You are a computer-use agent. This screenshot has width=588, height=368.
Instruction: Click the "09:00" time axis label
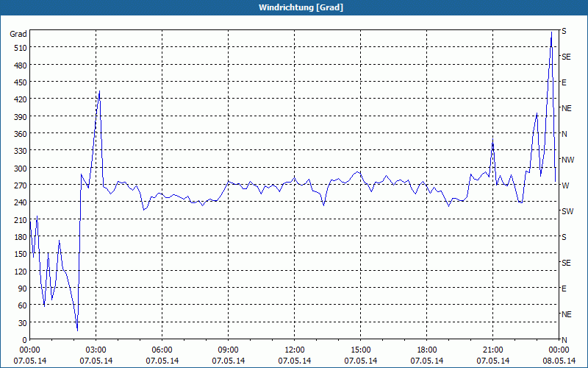point(229,350)
